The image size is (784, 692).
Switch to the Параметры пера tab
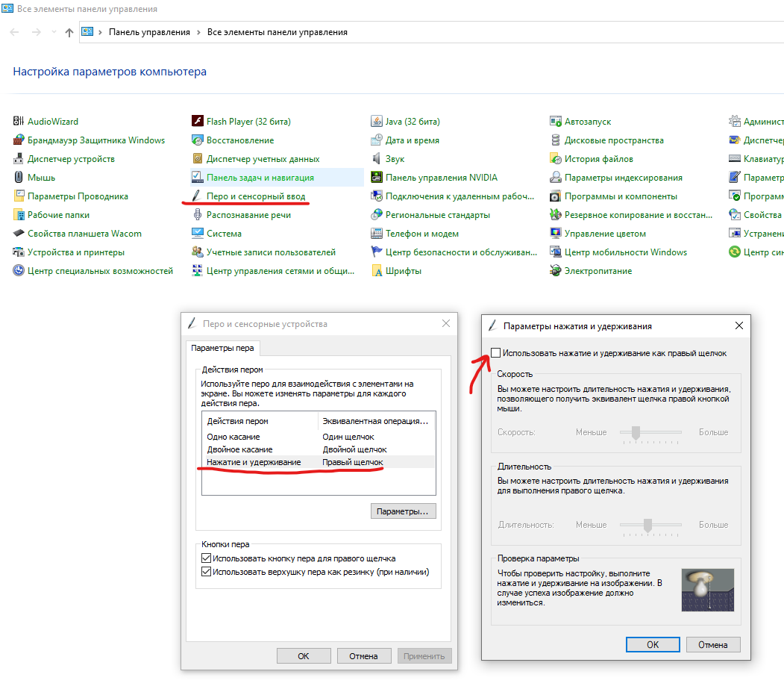click(x=222, y=348)
